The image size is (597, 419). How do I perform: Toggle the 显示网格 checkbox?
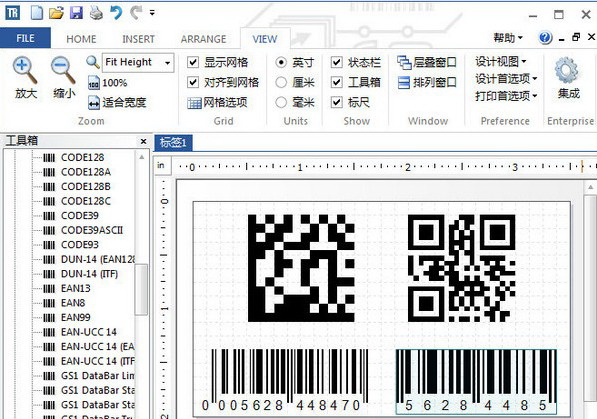(x=193, y=62)
